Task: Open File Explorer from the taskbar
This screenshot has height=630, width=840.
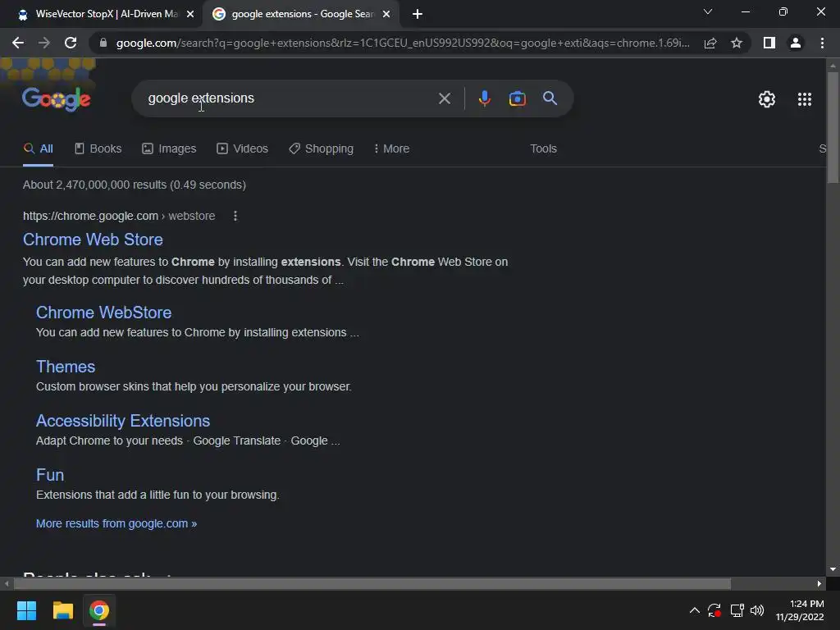Action: tap(62, 610)
